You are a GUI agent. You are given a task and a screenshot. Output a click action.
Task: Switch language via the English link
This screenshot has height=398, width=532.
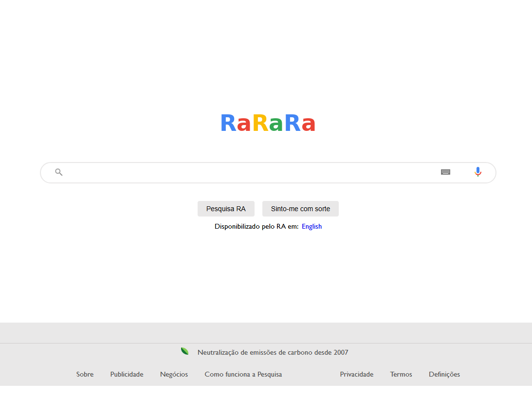coord(312,226)
